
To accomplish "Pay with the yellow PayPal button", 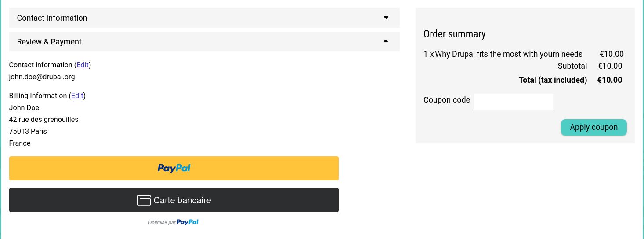I will pos(174,168).
